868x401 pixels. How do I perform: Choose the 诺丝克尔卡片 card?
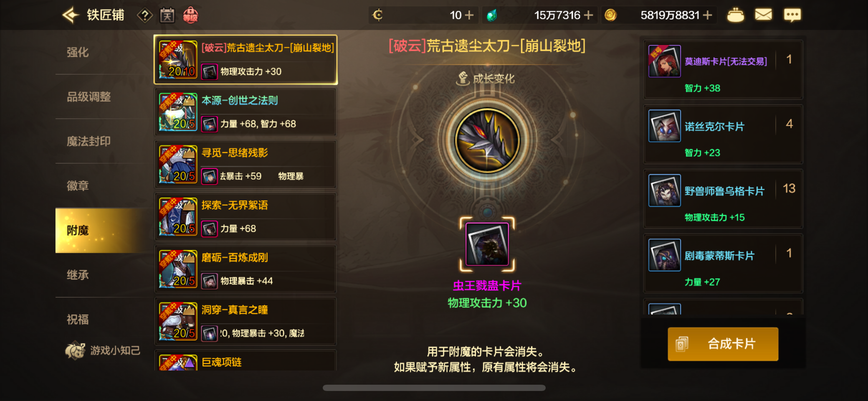[723, 134]
